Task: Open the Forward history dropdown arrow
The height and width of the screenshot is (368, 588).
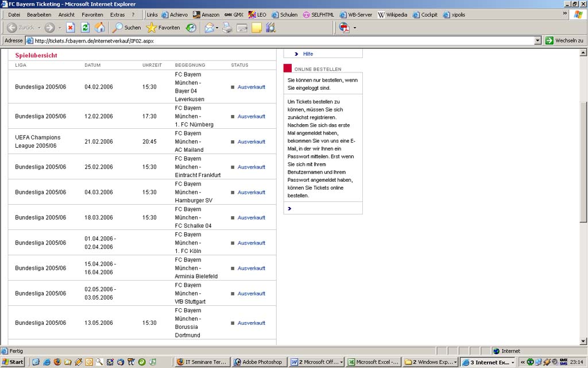Action: click(x=59, y=28)
